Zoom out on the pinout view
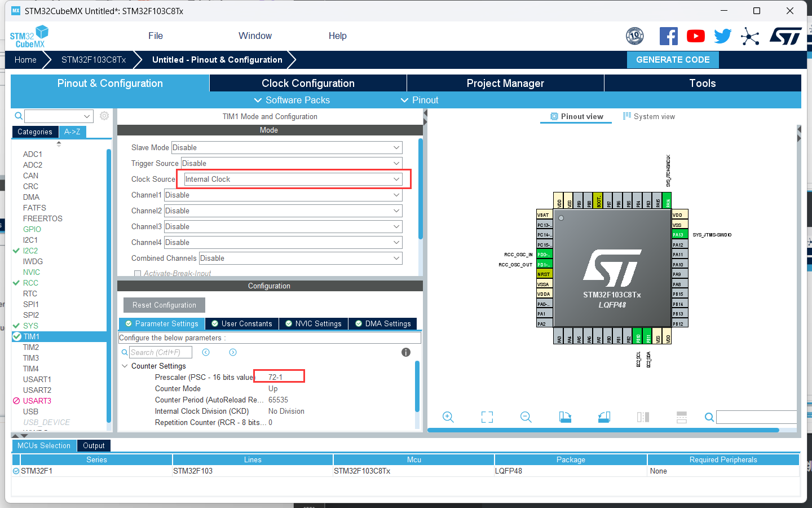The height and width of the screenshot is (508, 812). click(526, 417)
